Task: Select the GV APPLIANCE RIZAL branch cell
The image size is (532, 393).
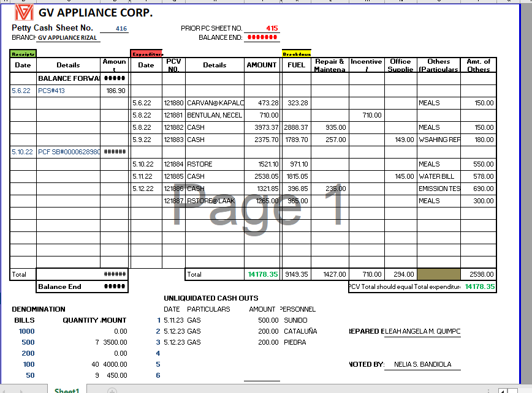Action: point(67,37)
